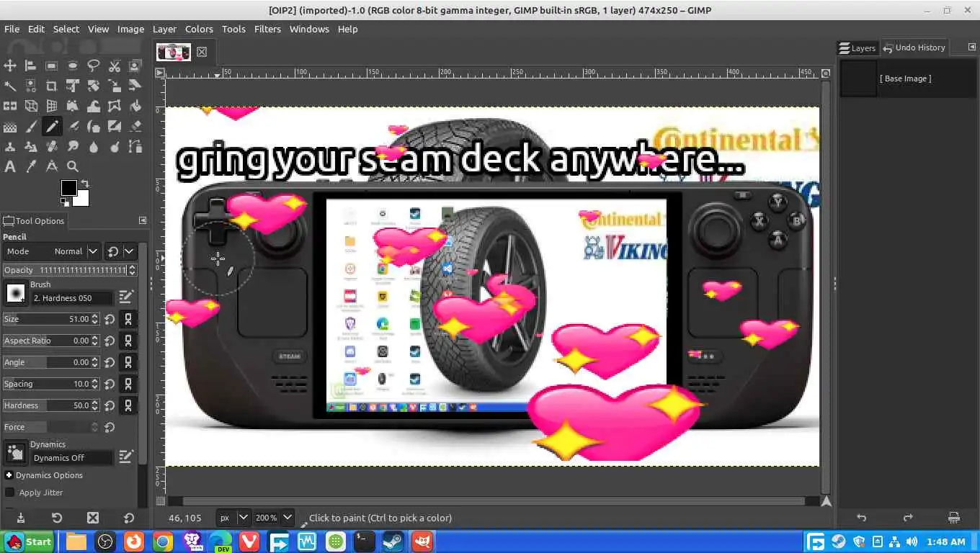Select the Bucket Fill tool
The height and width of the screenshot is (553, 980).
coord(135,106)
